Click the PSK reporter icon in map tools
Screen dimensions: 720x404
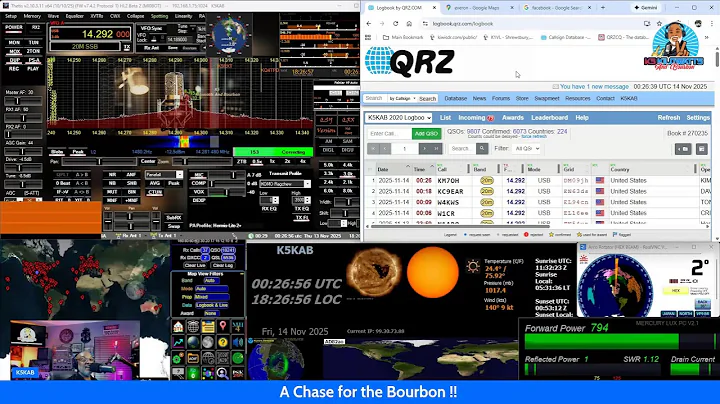click(x=238, y=373)
